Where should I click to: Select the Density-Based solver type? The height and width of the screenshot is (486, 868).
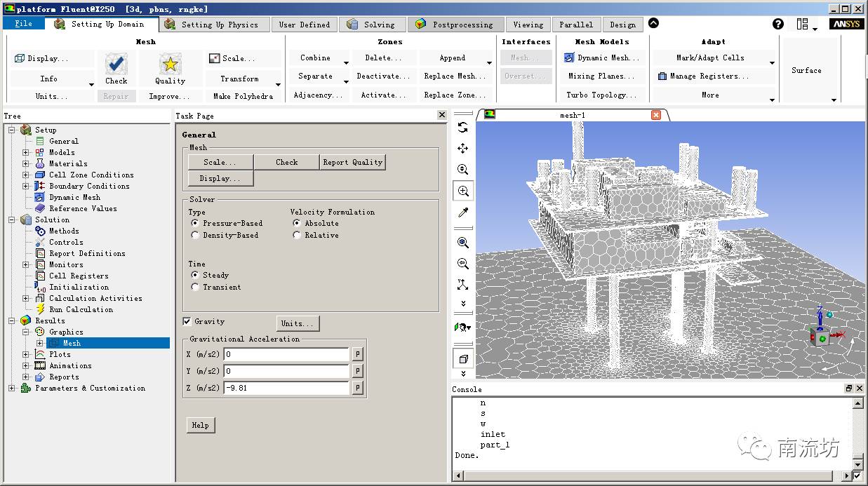(195, 235)
